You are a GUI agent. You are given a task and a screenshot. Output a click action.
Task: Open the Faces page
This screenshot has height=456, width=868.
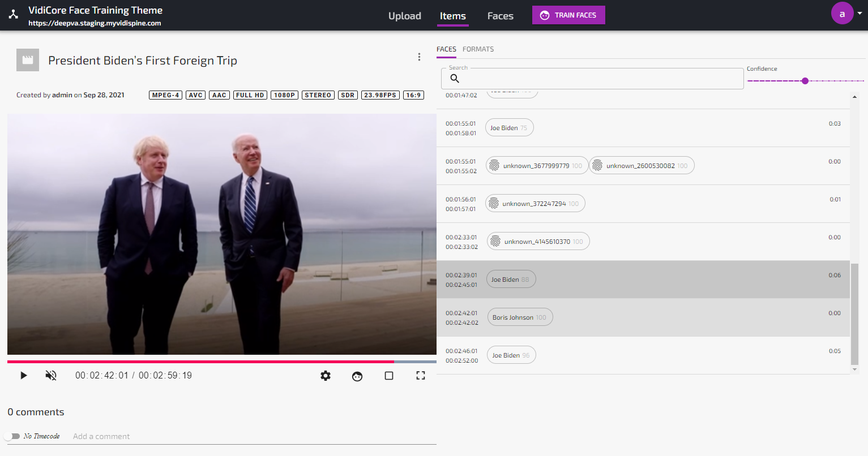tap(500, 16)
